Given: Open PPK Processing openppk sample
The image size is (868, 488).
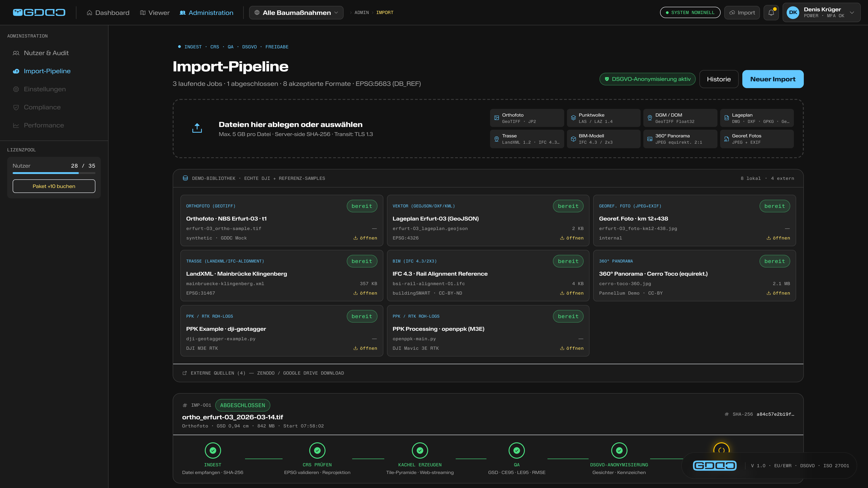Looking at the screenshot, I should [571, 349].
